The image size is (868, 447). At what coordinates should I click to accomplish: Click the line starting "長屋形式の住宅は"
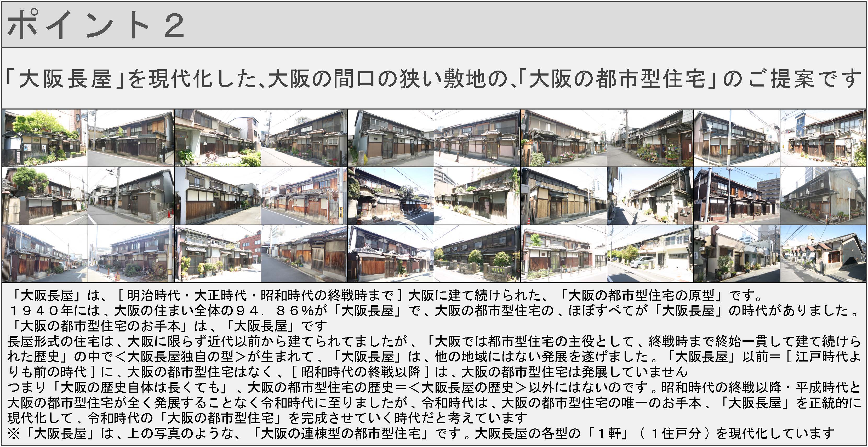click(x=434, y=342)
